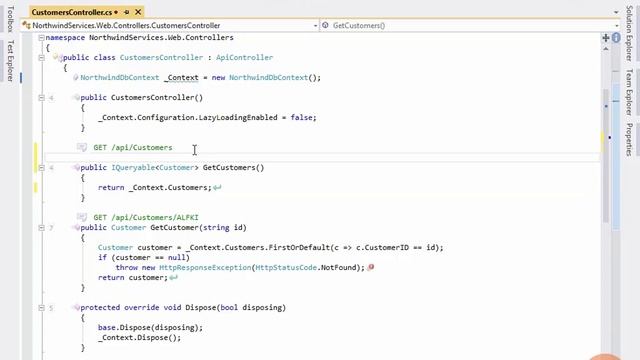Click the reference count 5 beside Dispose
The image size is (640, 360).
click(51, 308)
